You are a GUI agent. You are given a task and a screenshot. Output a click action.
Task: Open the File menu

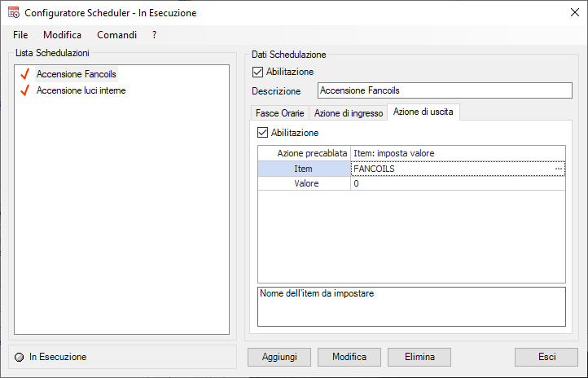[x=20, y=35]
